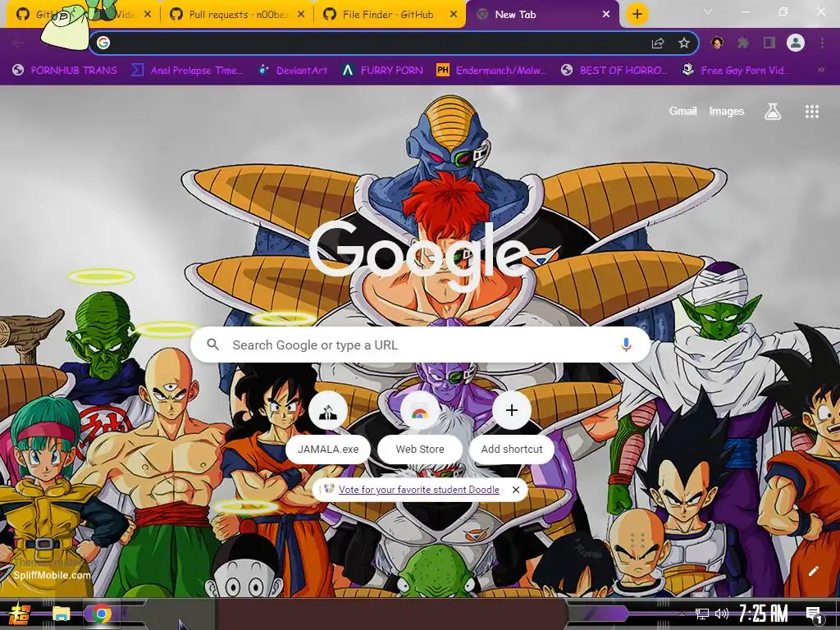
Task: Switch to the File Finder · GitHub tab
Action: pos(391,15)
